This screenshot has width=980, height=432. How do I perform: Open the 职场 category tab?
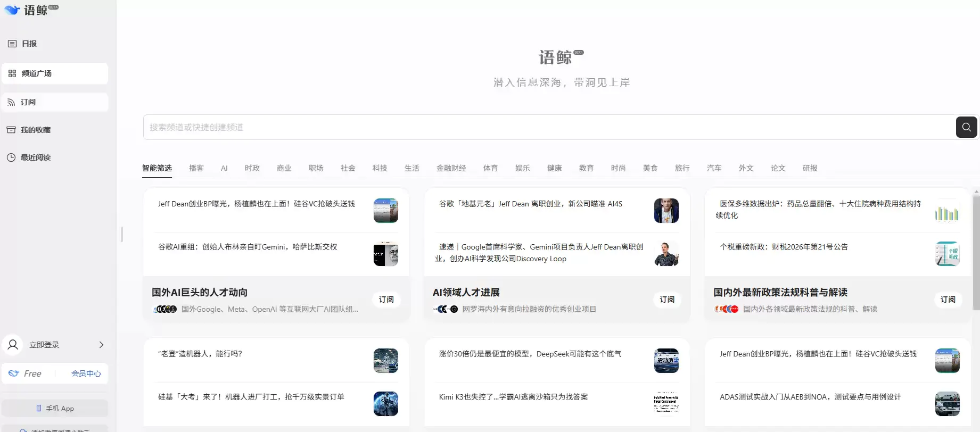(x=316, y=168)
